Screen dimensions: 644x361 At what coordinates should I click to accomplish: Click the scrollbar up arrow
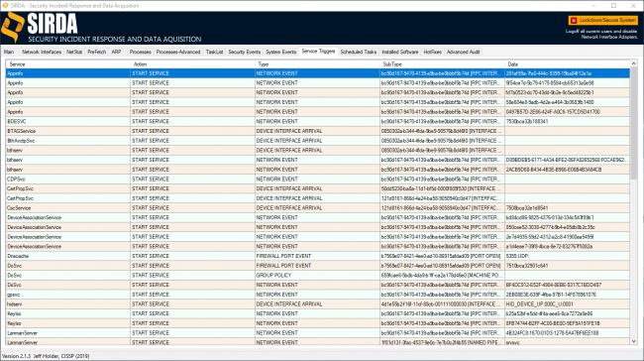click(x=634, y=63)
